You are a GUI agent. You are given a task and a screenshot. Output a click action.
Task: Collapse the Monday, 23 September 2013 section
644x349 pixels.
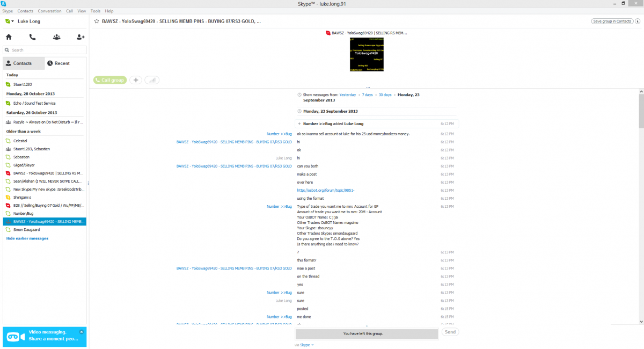click(299, 112)
